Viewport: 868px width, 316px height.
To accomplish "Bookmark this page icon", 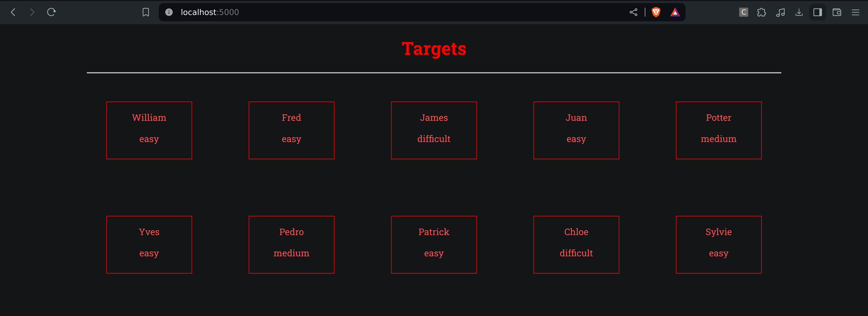I will click(146, 12).
